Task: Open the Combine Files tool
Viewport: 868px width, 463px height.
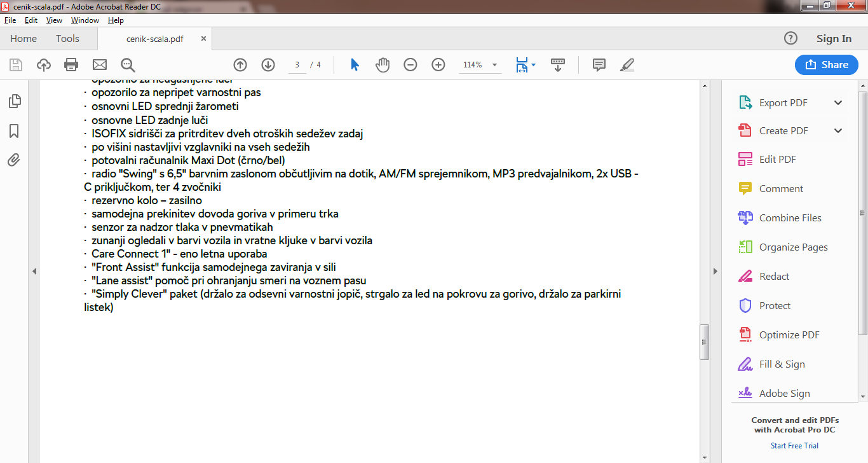Action: [x=780, y=218]
